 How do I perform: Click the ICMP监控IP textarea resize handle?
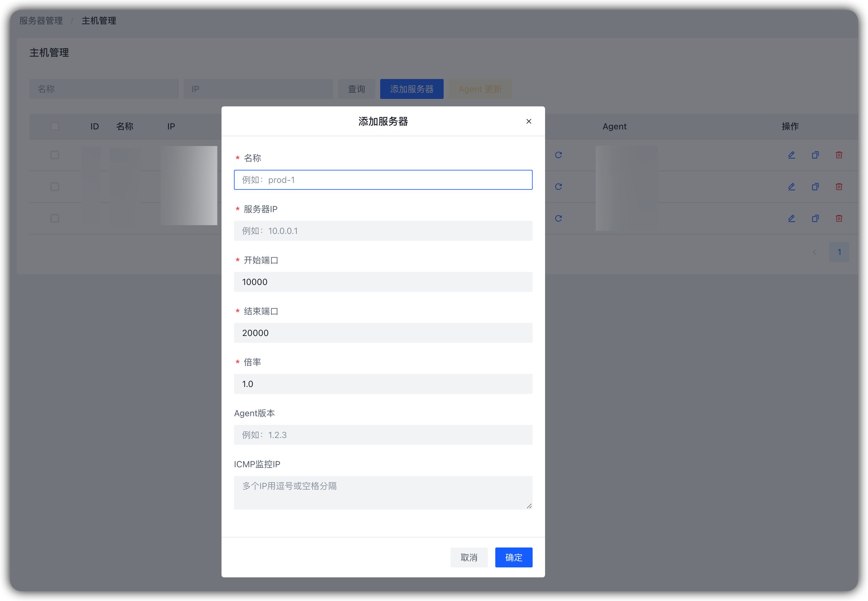529,506
